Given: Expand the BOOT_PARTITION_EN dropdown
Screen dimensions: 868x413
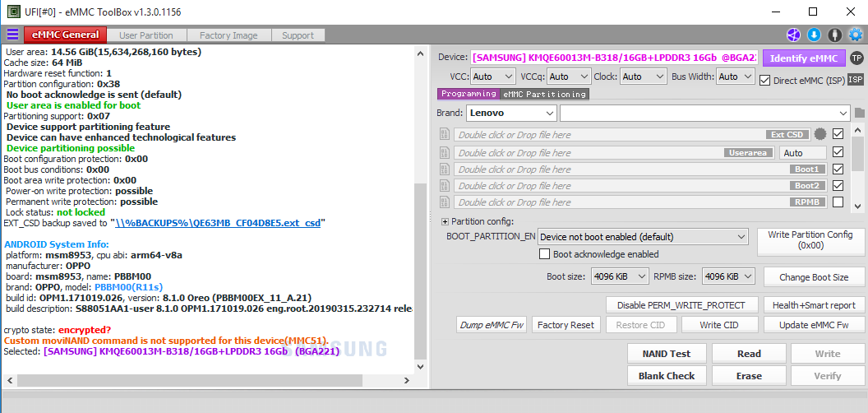Looking at the screenshot, I should coord(643,237).
